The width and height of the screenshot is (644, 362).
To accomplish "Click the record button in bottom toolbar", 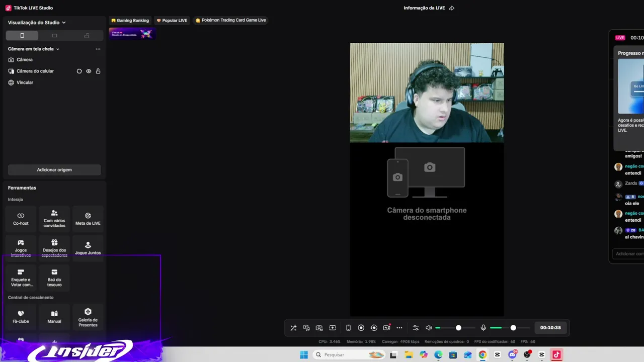I will click(x=361, y=328).
